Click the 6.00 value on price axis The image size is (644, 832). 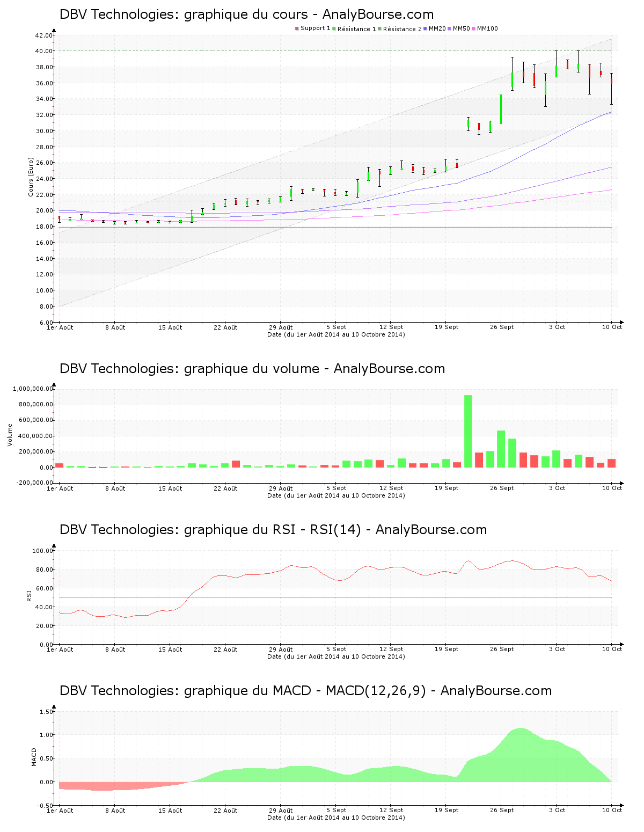click(x=46, y=323)
